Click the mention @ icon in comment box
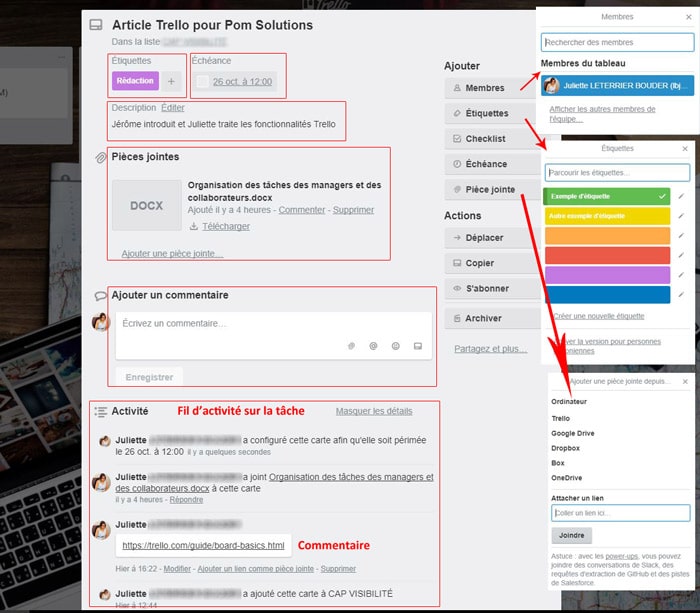The image size is (700, 613). (x=373, y=346)
